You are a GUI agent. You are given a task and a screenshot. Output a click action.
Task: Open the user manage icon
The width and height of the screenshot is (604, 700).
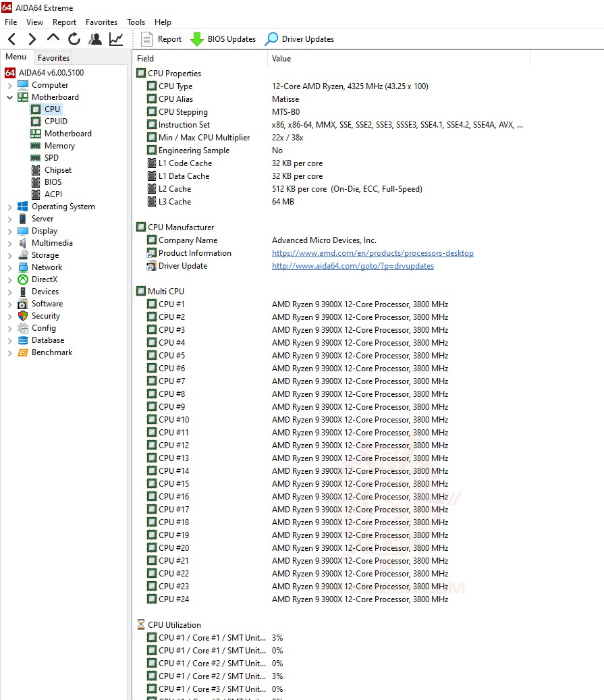point(95,39)
